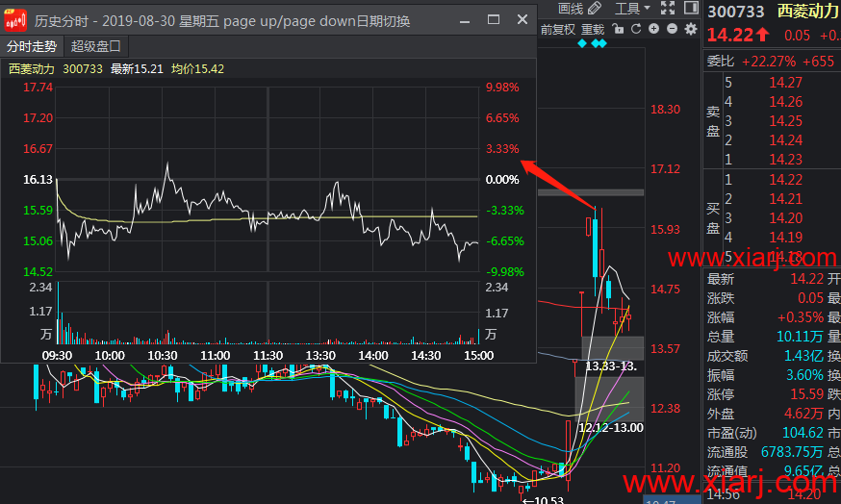Screen dimensions: 841x504
Task: Select sell level 3 price 14.25
Action: coord(786,121)
